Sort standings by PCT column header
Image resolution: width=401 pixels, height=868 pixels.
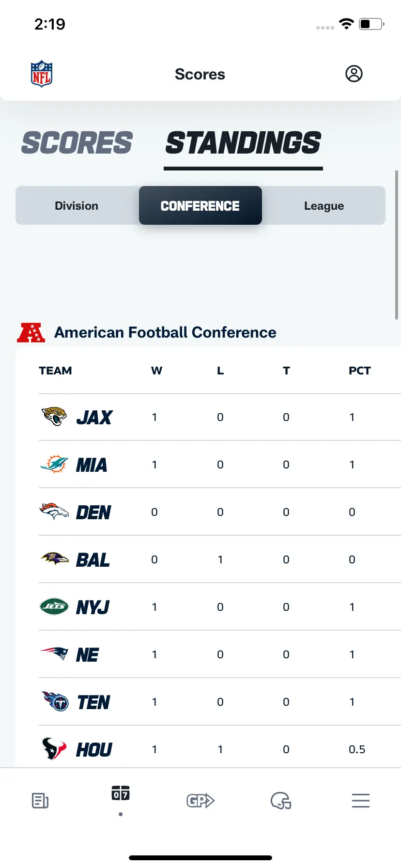[360, 371]
